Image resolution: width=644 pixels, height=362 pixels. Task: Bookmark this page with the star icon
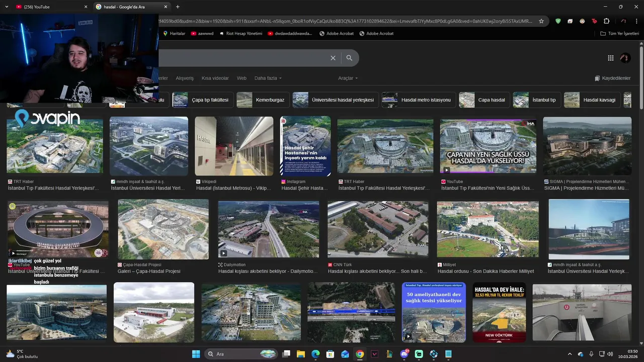[x=541, y=21]
